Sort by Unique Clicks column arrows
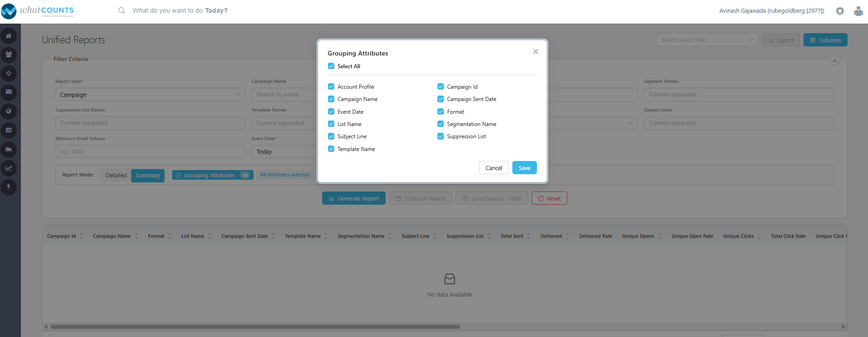This screenshot has height=337, width=868. [x=759, y=236]
